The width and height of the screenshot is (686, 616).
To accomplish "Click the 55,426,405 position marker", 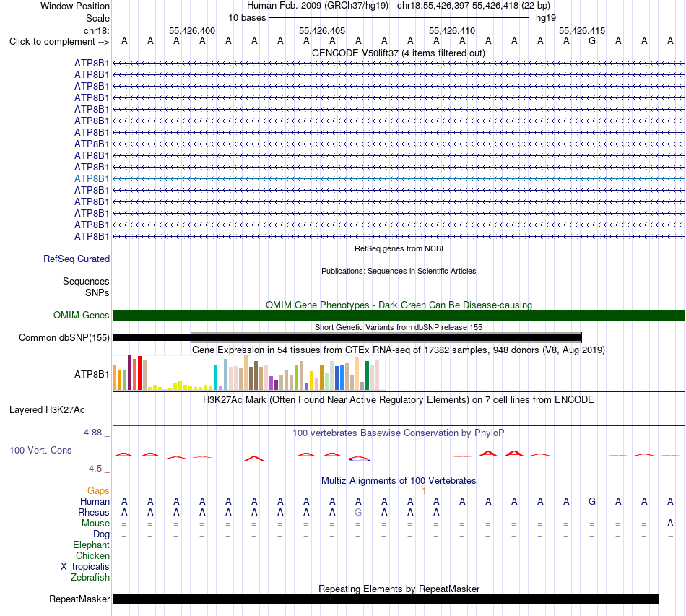I will (323, 30).
